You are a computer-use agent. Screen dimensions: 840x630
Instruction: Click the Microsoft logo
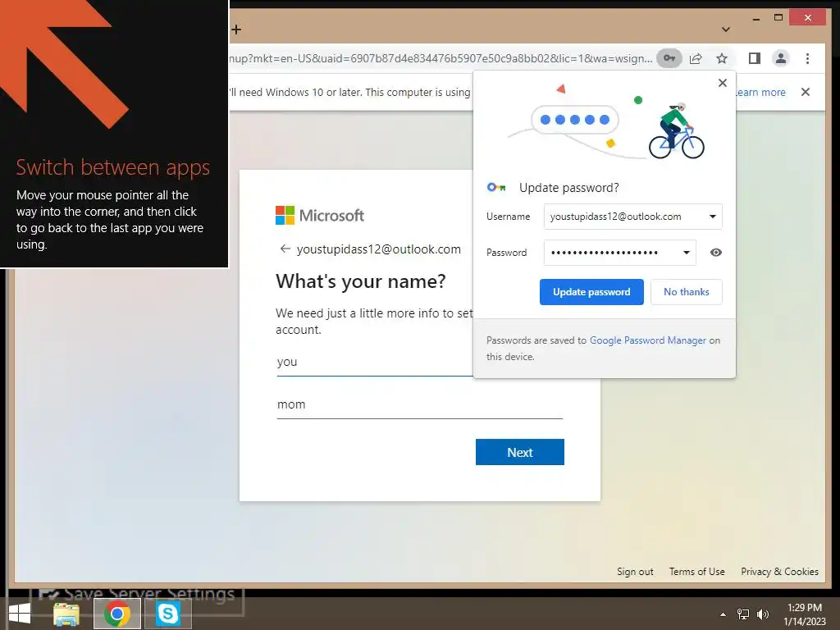click(x=319, y=216)
